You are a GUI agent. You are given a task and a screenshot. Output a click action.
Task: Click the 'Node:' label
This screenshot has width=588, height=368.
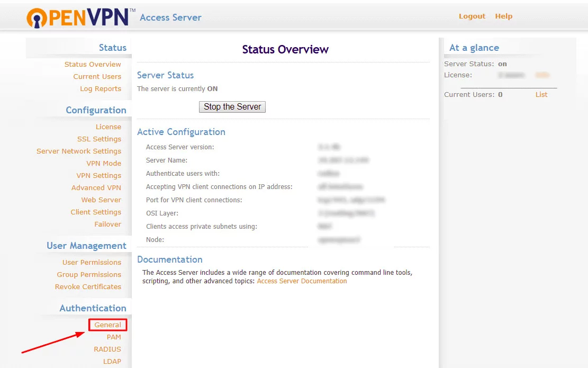click(155, 240)
